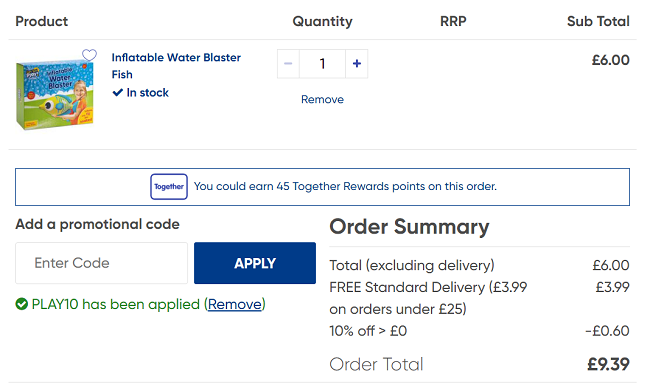Add item to wishlist via heart icon
Screen dimensions: 650x391
pos(89,55)
